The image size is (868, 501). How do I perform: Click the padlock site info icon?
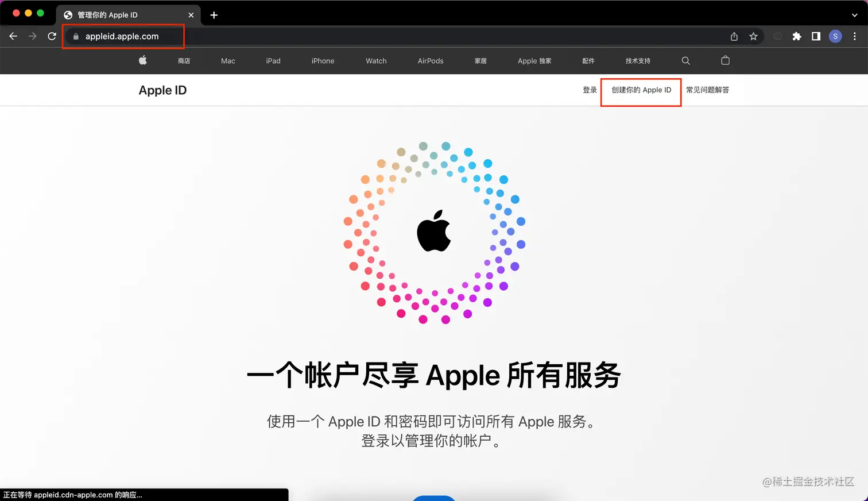coord(76,36)
